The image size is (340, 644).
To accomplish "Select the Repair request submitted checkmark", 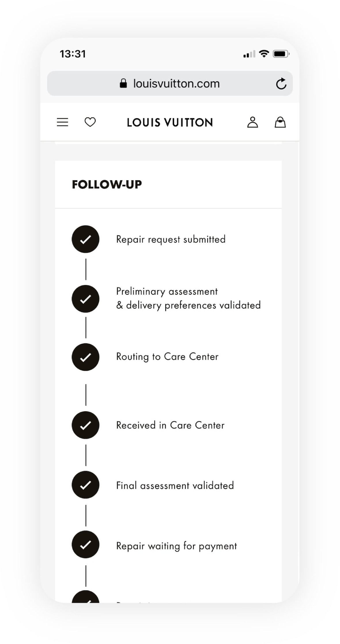I will pos(85,239).
